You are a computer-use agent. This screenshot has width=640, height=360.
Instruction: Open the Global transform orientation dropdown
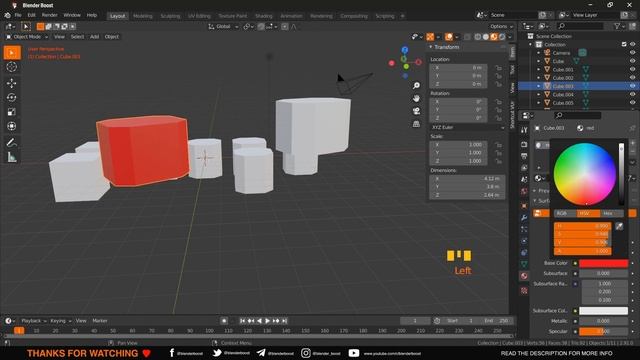223,27
